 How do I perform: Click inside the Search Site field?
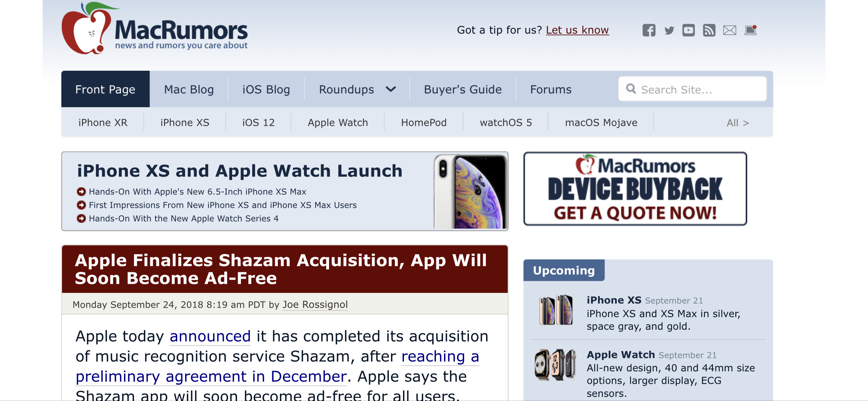(x=692, y=89)
